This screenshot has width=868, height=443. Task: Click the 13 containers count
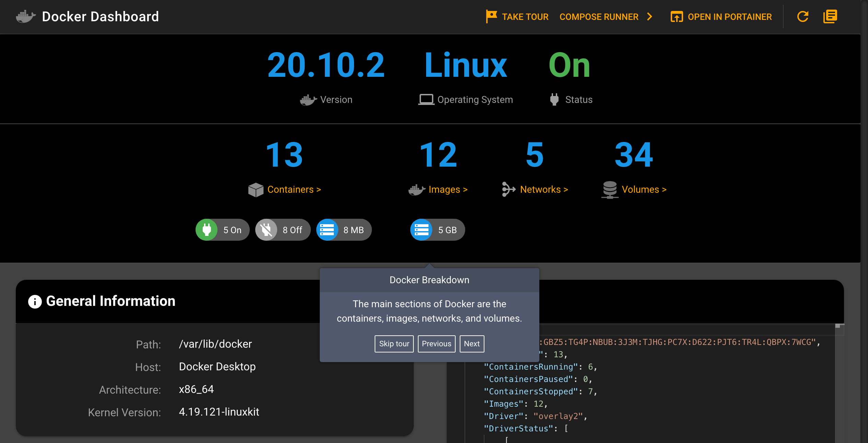(x=284, y=155)
